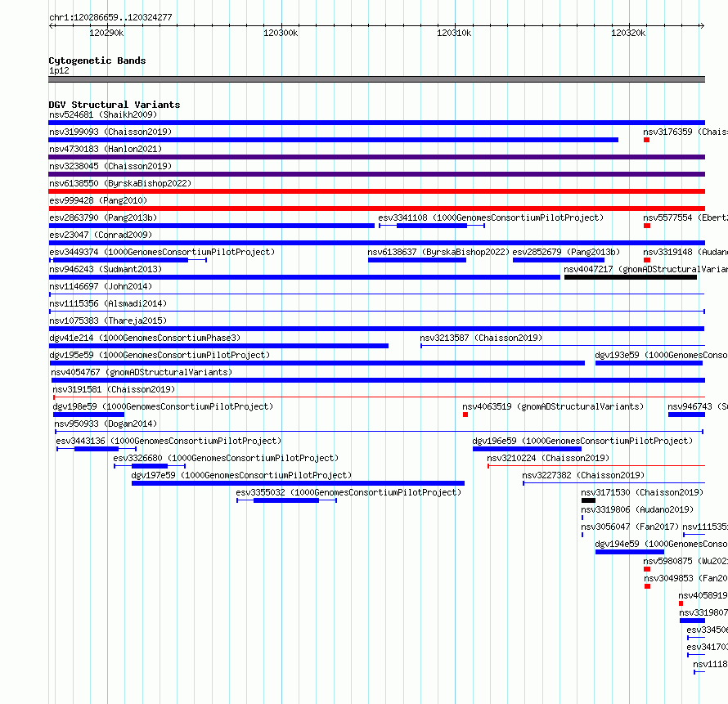Viewport: 728px width, 704px height.
Task: Open nsv3210224 (Chaisson2019) label
Action: (548, 458)
